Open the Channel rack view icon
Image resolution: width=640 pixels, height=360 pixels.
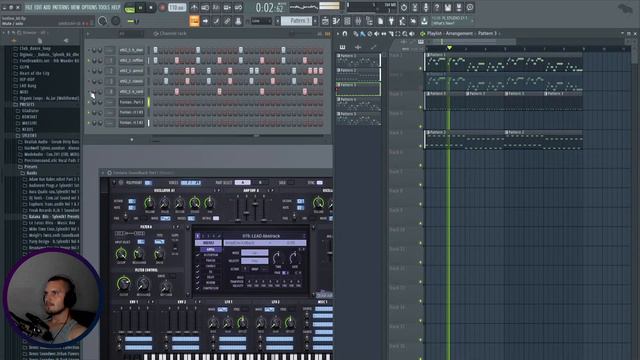pos(347,21)
